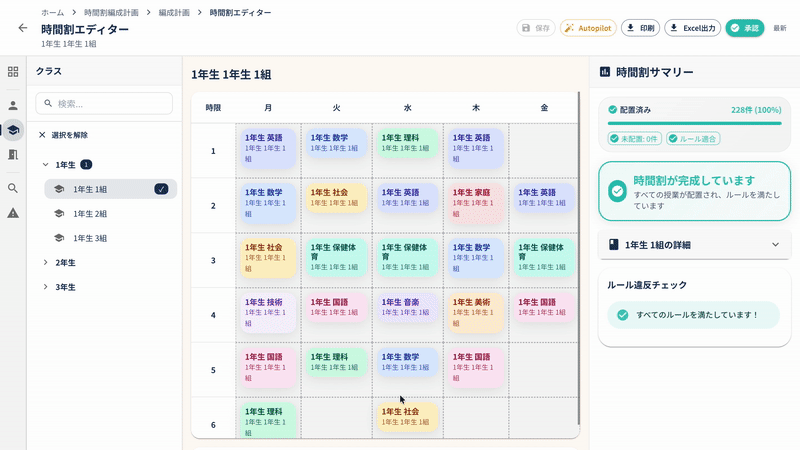Click the X icon next to 選択を解除

42,135
